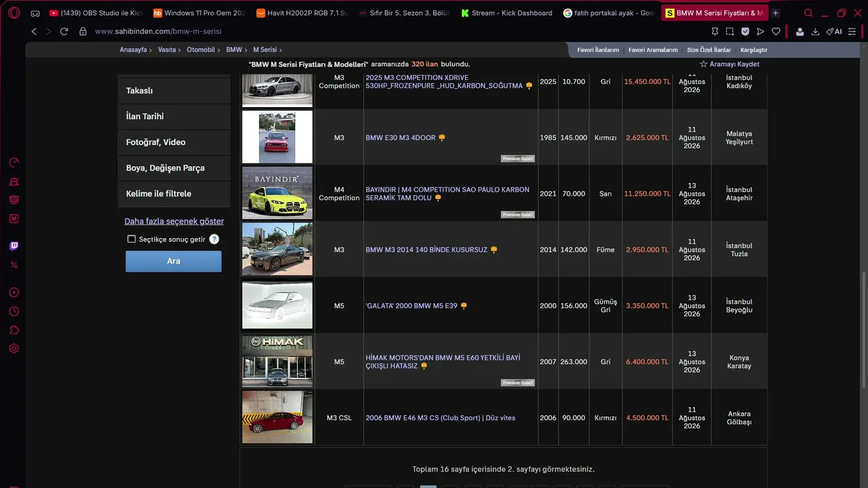
Task: Open GX Corner gamepad icon
Action: coord(35,13)
